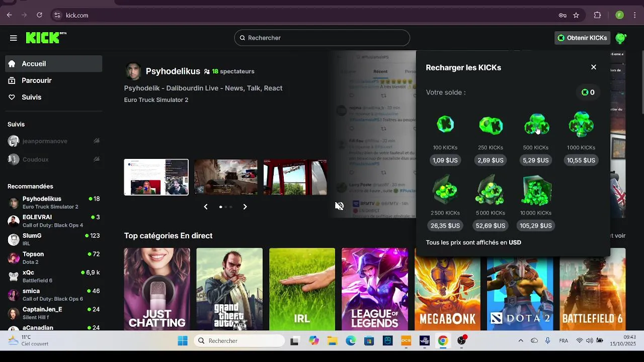
Task: Select the 500 KICKs gem icon
Action: 536,124
